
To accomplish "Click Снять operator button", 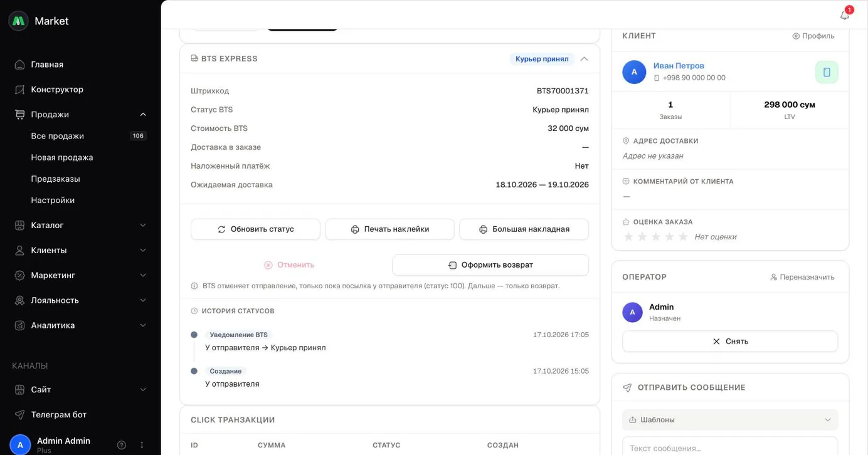I will click(x=730, y=342).
